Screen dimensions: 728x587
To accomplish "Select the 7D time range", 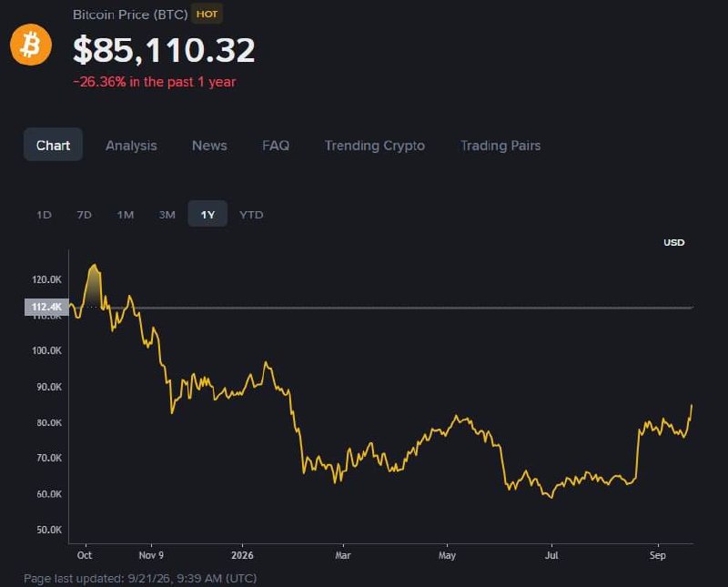I will [85, 215].
